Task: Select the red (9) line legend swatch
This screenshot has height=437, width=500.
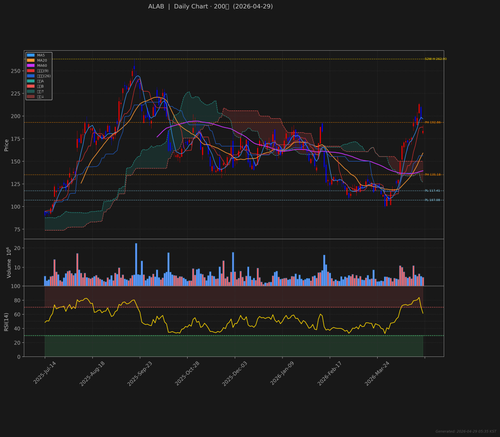Action: (31, 71)
